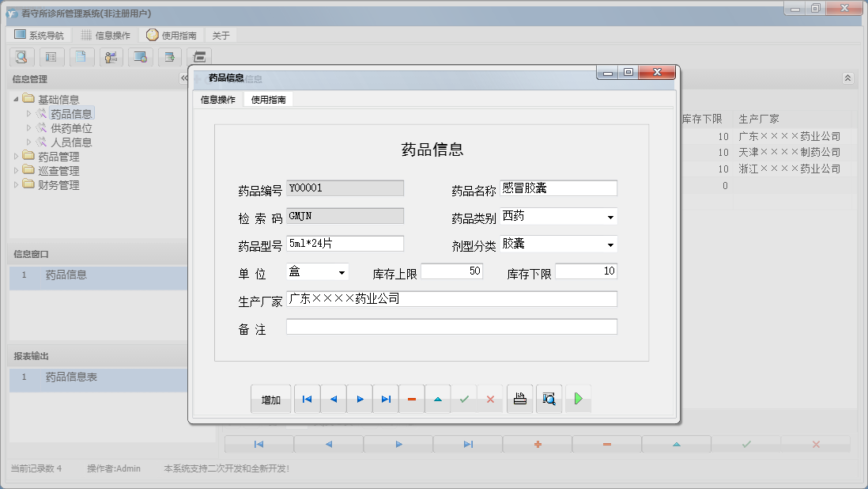Image resolution: width=868 pixels, height=489 pixels.
Task: Click the 增加 button to add record
Action: click(x=271, y=399)
